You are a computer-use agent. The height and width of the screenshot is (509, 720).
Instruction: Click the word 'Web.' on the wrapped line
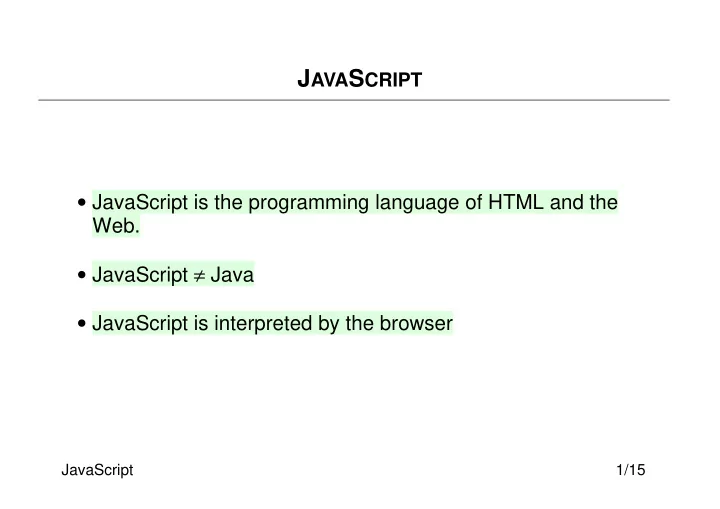(x=116, y=226)
